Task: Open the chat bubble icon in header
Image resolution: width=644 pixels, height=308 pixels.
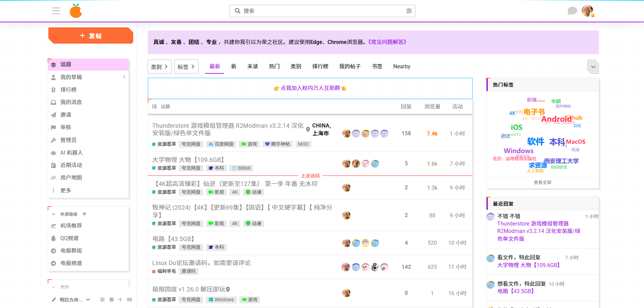Action: (x=572, y=11)
